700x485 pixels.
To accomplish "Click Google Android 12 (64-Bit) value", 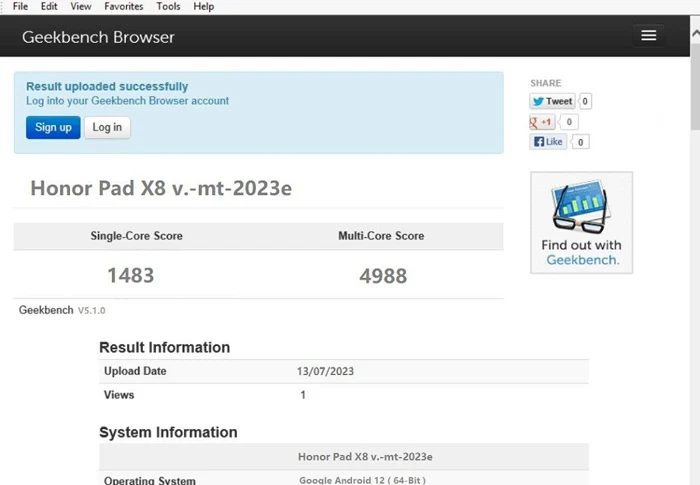I will (x=362, y=480).
